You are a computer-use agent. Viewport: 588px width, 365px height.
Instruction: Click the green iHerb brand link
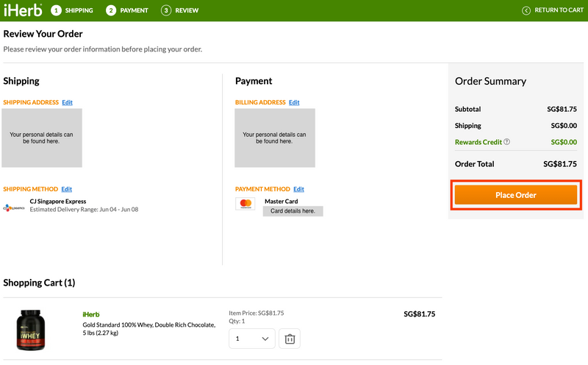(x=91, y=315)
